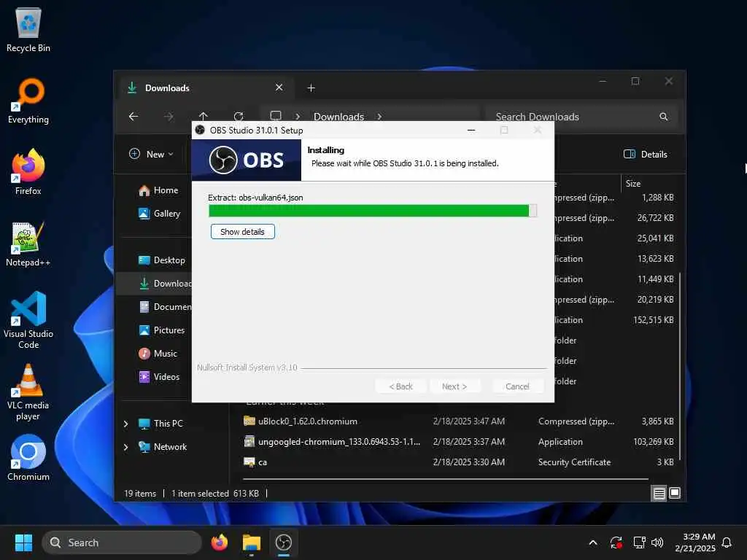The width and height of the screenshot is (747, 560).
Task: Open the clock and date in taskbar
Action: pos(695,542)
